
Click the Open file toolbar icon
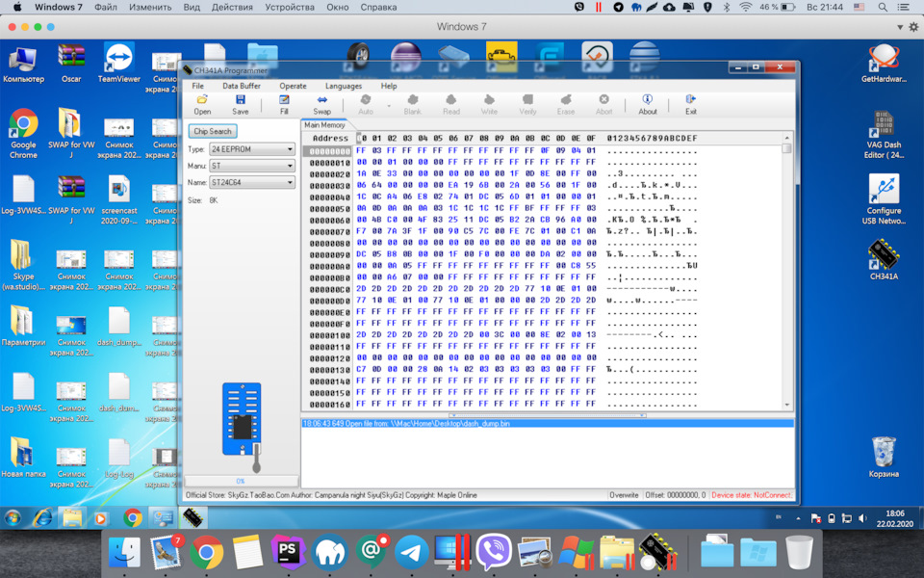click(202, 104)
